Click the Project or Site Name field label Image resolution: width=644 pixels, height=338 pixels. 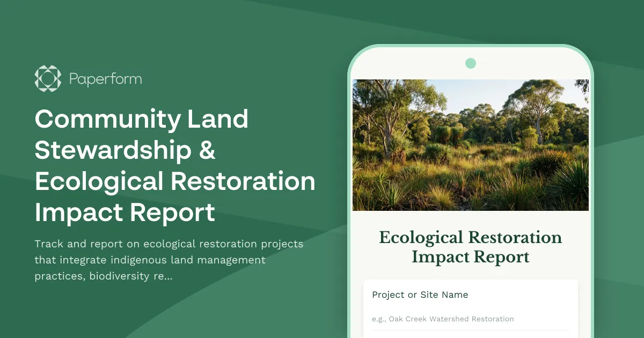420,295
